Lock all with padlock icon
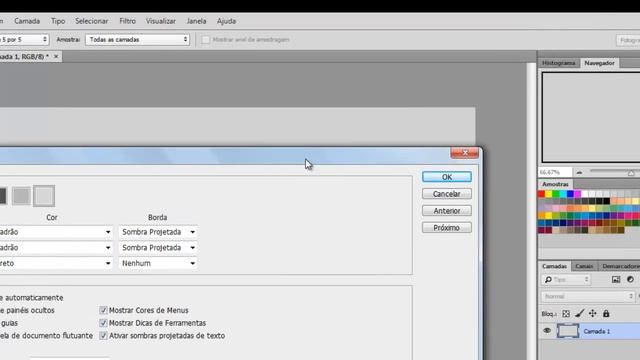Image resolution: width=640 pixels, height=360 pixels. 606,314
